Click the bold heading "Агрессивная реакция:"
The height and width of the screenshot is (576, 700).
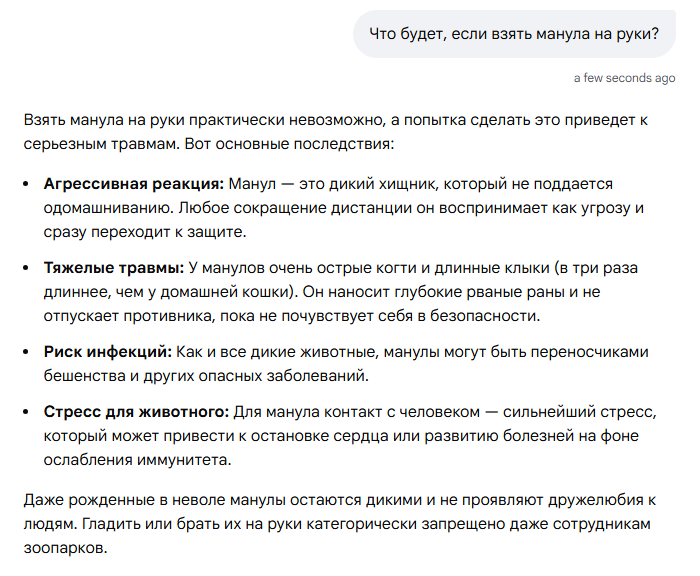tap(134, 184)
